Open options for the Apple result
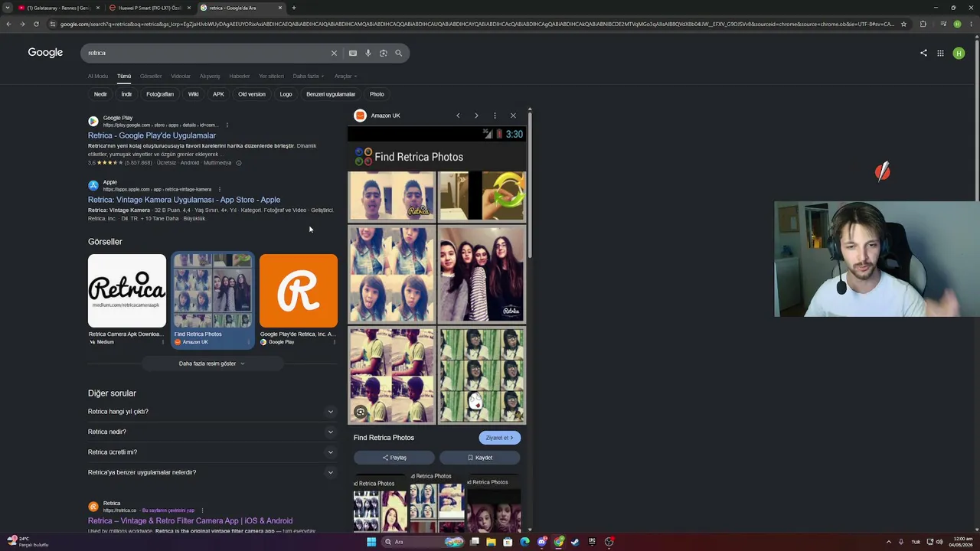Viewport: 980px width, 551px height. click(x=219, y=189)
